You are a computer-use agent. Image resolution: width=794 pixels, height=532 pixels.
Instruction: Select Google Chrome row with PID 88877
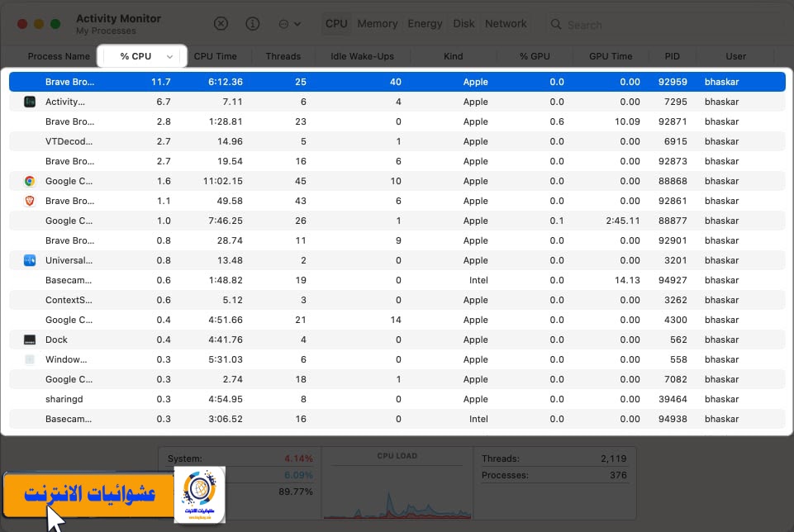click(397, 221)
